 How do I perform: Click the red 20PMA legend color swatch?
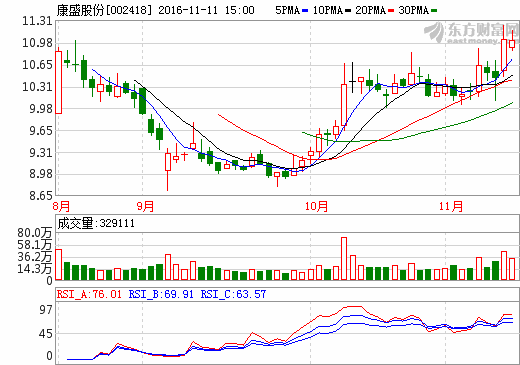(391, 11)
